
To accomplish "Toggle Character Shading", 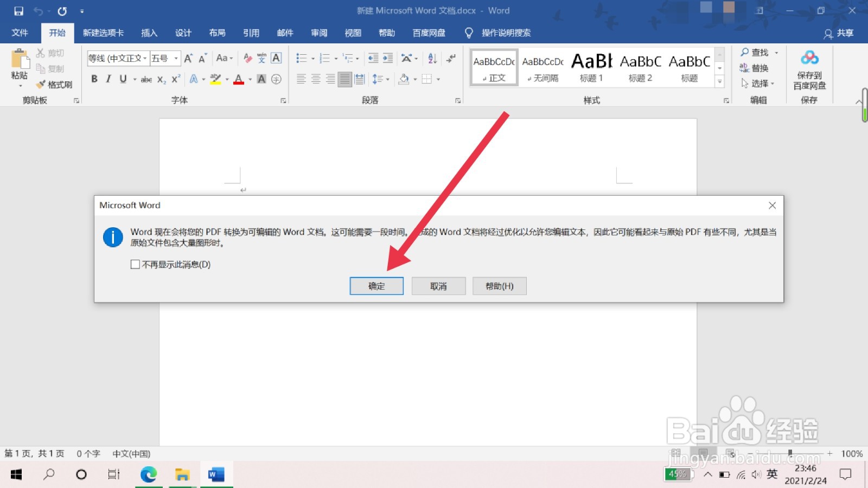I will (261, 79).
